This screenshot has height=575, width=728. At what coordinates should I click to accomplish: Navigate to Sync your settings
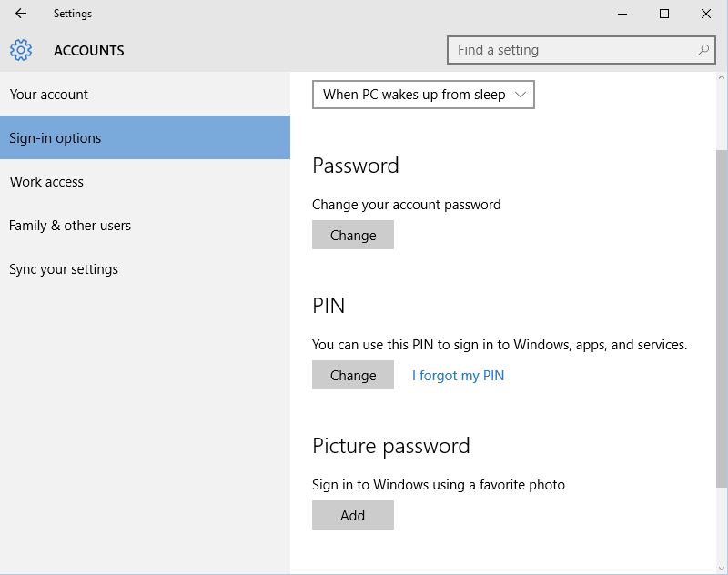click(64, 269)
